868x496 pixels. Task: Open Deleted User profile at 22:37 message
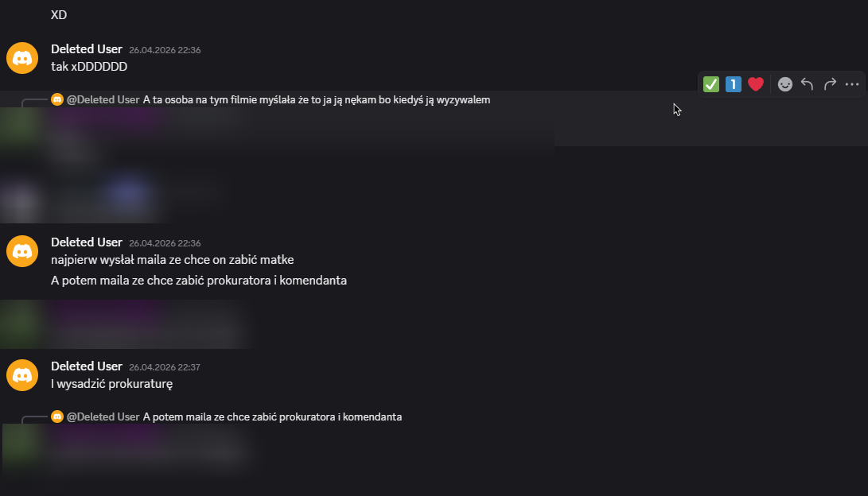pyautogui.click(x=87, y=366)
